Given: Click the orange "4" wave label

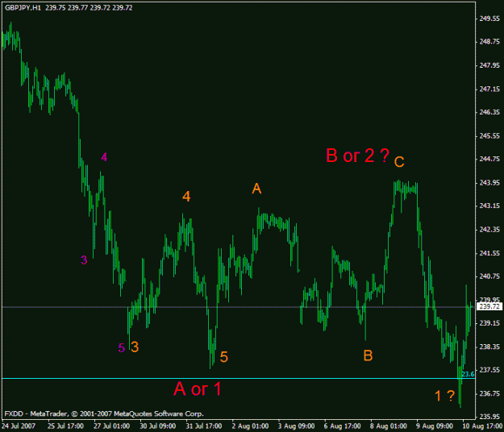Looking at the screenshot, I should pos(186,196).
